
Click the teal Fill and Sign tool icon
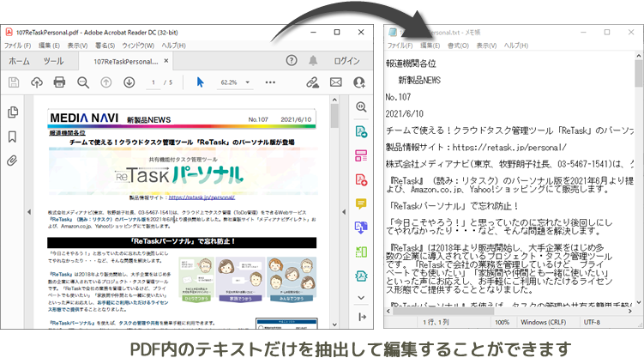(361, 276)
